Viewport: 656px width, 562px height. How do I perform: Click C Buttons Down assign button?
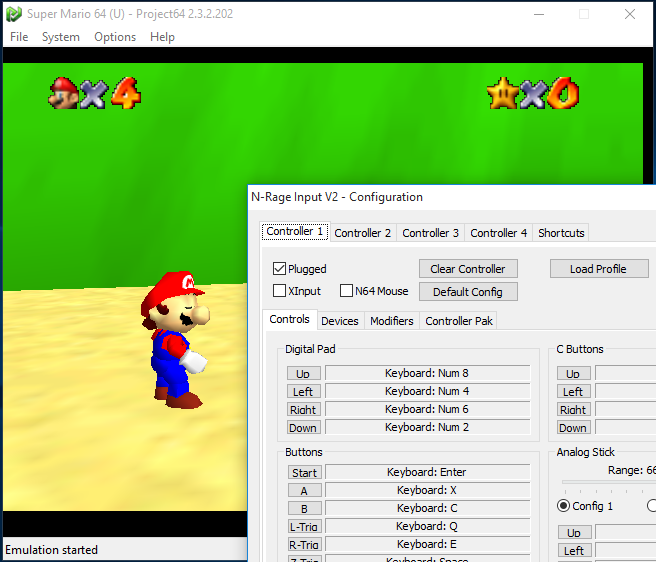click(574, 427)
